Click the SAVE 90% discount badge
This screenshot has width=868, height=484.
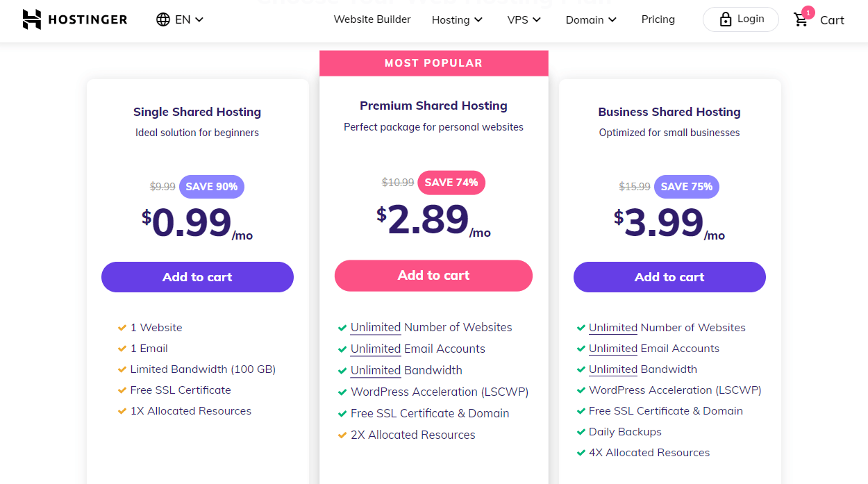[212, 187]
